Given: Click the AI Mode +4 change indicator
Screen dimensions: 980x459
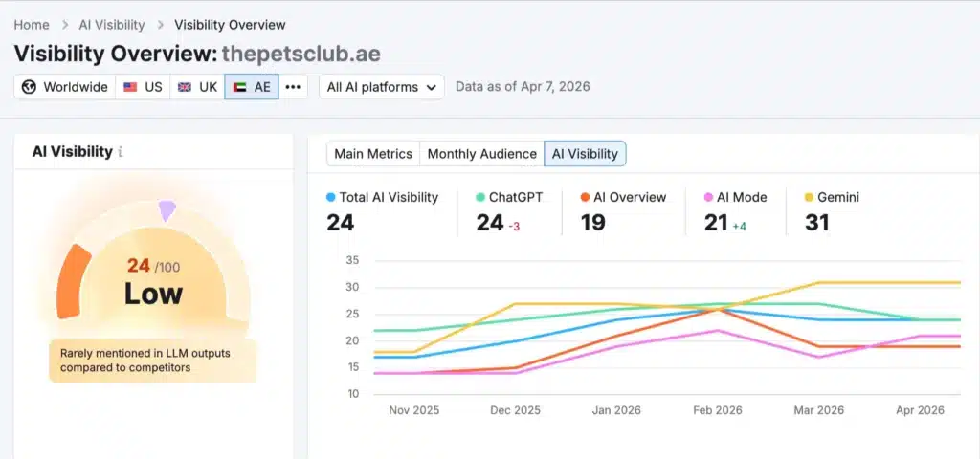Looking at the screenshot, I should pos(740,226).
